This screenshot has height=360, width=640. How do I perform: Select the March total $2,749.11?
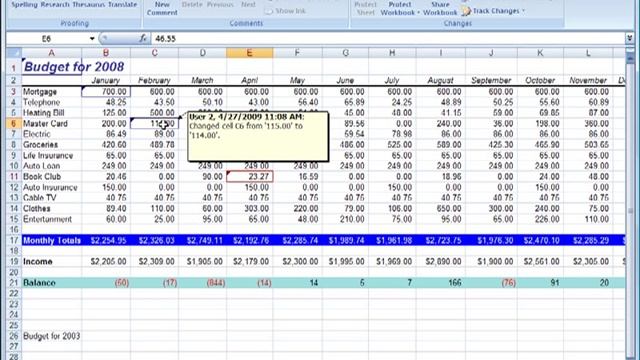coord(202,240)
